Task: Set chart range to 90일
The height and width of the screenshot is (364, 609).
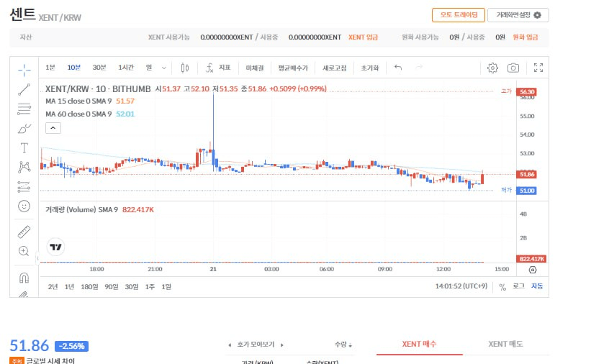Action: (112, 287)
